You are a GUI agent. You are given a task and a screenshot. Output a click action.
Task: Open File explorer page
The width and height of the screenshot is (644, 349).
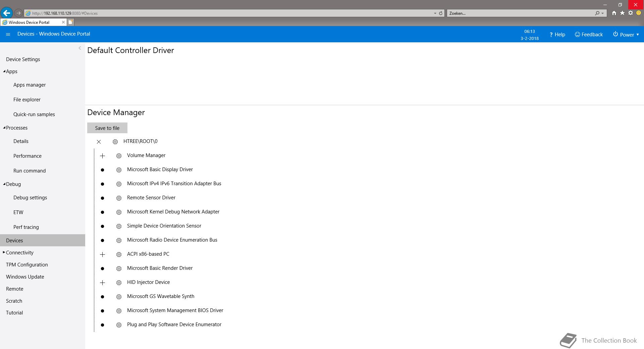(x=27, y=100)
